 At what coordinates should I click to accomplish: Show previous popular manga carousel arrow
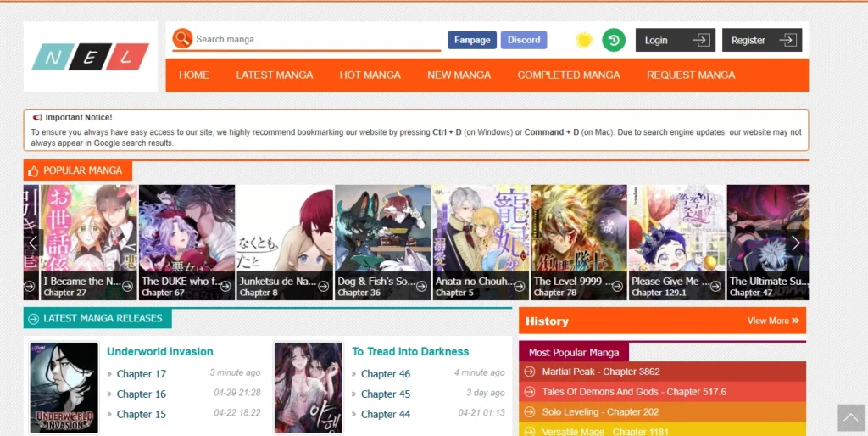(33, 243)
